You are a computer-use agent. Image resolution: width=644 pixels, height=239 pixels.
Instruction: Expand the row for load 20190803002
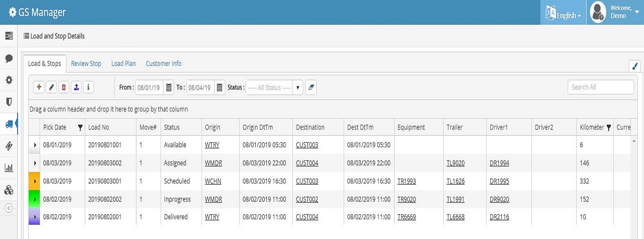[35, 163]
